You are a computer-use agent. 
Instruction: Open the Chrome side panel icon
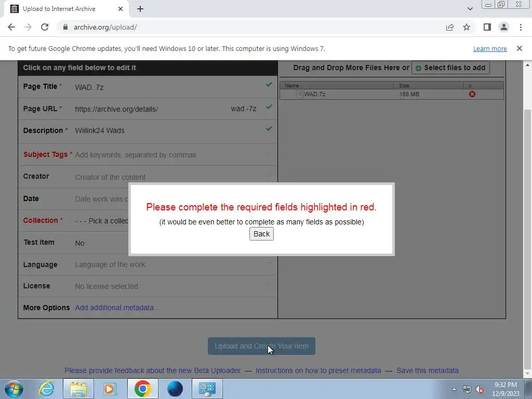coord(487,27)
